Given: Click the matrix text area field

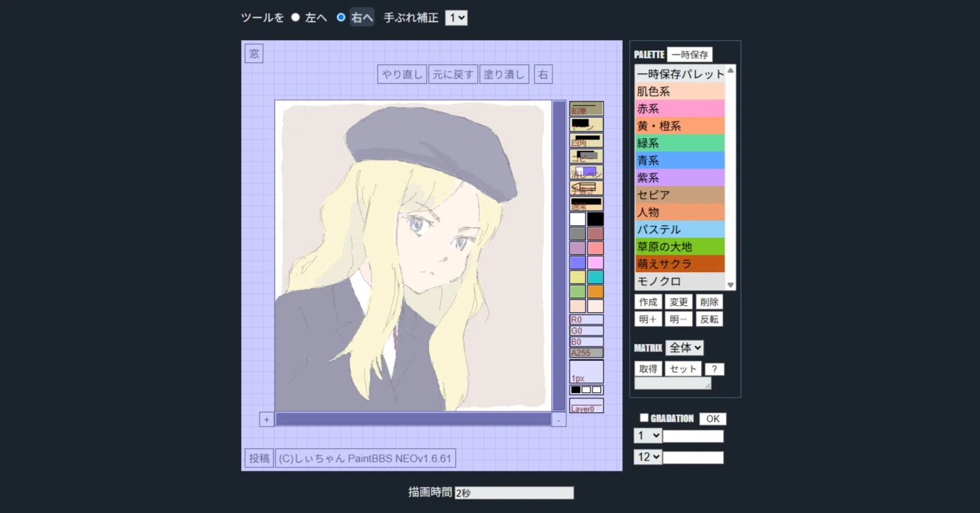Looking at the screenshot, I should (673, 383).
